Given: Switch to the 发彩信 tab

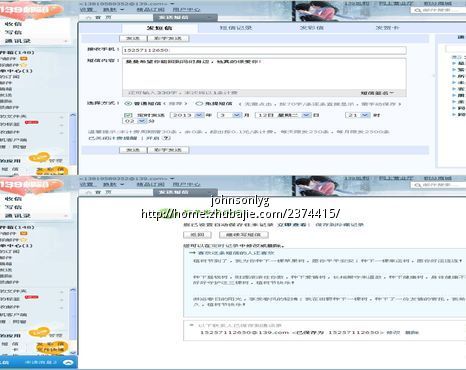Looking at the screenshot, I should [312, 28].
